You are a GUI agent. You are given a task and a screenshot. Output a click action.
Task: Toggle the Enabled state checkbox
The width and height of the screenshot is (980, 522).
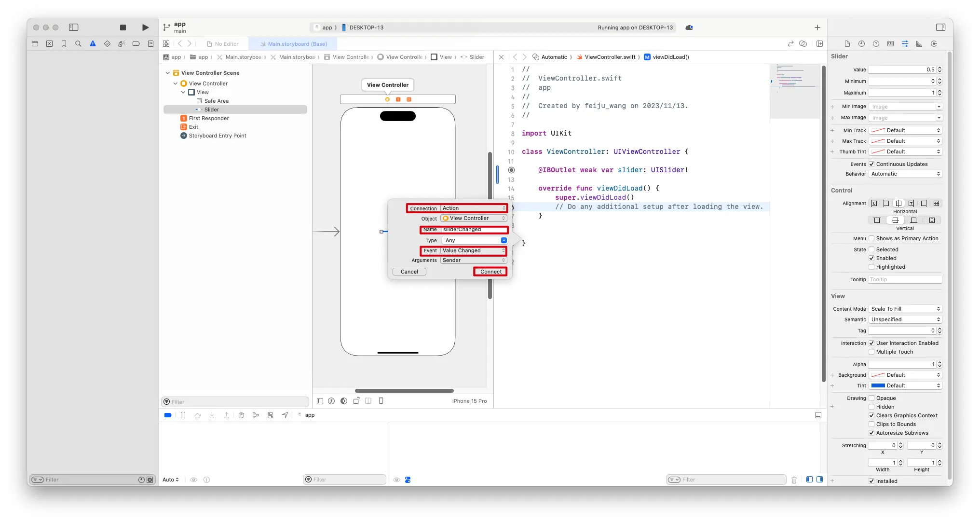871,258
